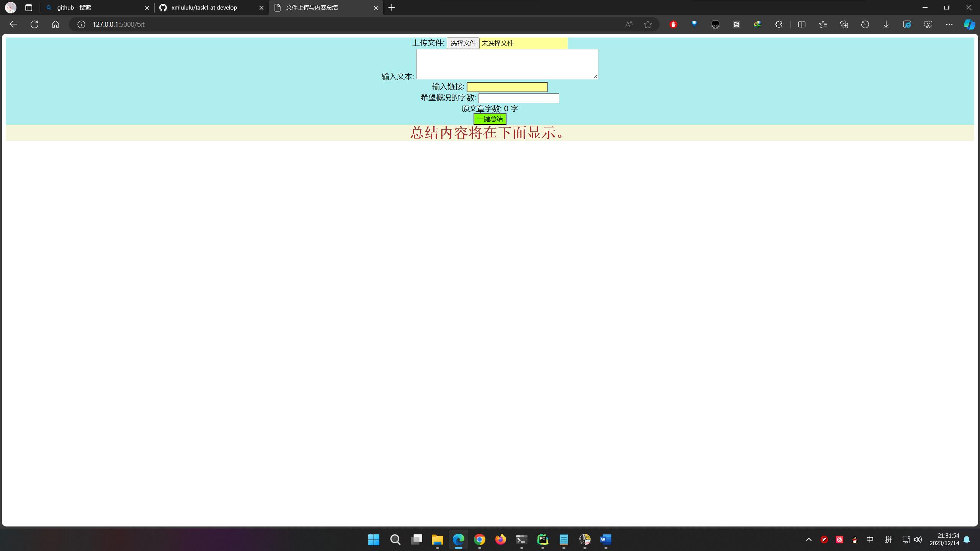Launch PyCharm from the taskbar
This screenshot has height=551, width=980.
542,540
